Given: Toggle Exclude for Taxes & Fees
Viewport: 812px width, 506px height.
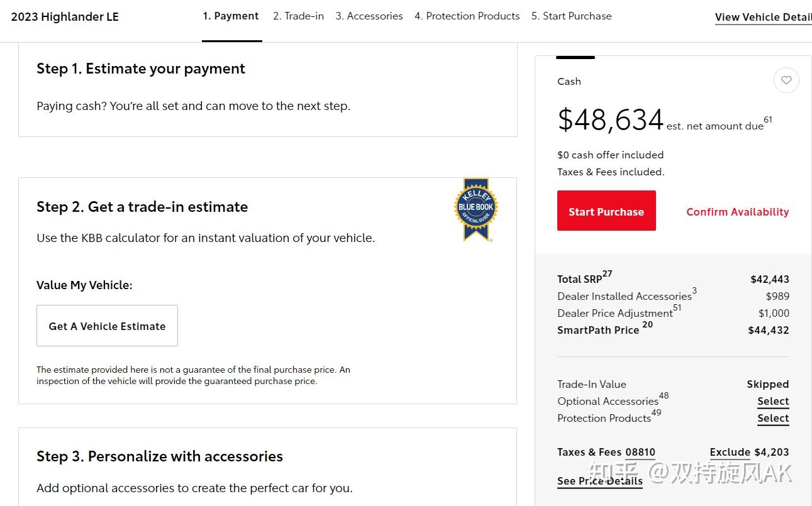Looking at the screenshot, I should (730, 453).
